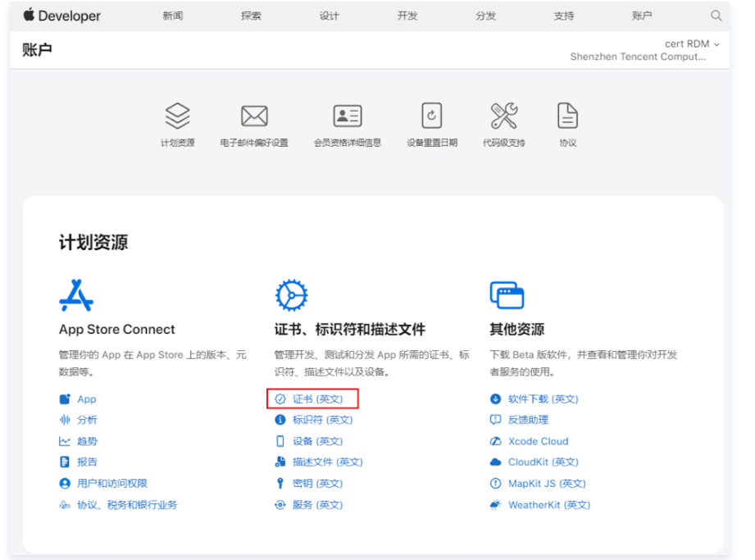Click the Xcode Cloud icon
This screenshot has width=755, height=560.
495,441
